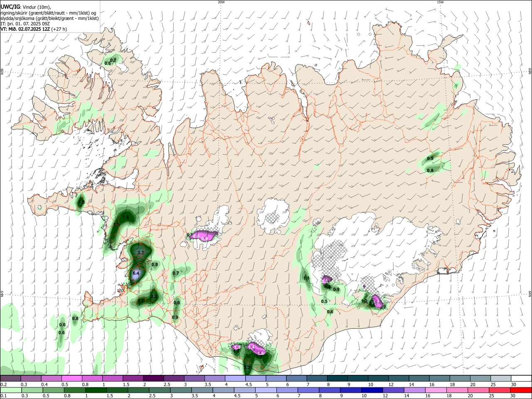Pick the white swatch labeled 30 in upper legend
The width and height of the screenshot is (532, 399).
point(521,378)
